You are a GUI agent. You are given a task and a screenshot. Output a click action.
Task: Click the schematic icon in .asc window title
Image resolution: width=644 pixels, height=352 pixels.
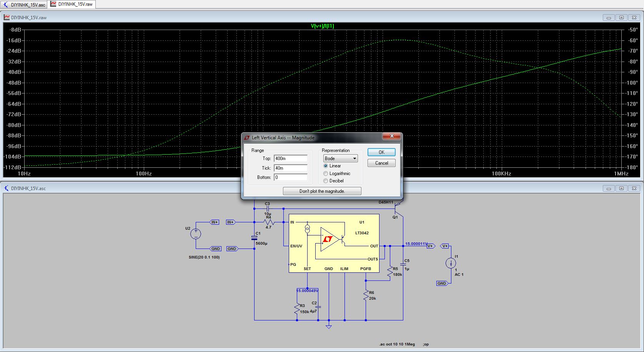tap(7, 188)
